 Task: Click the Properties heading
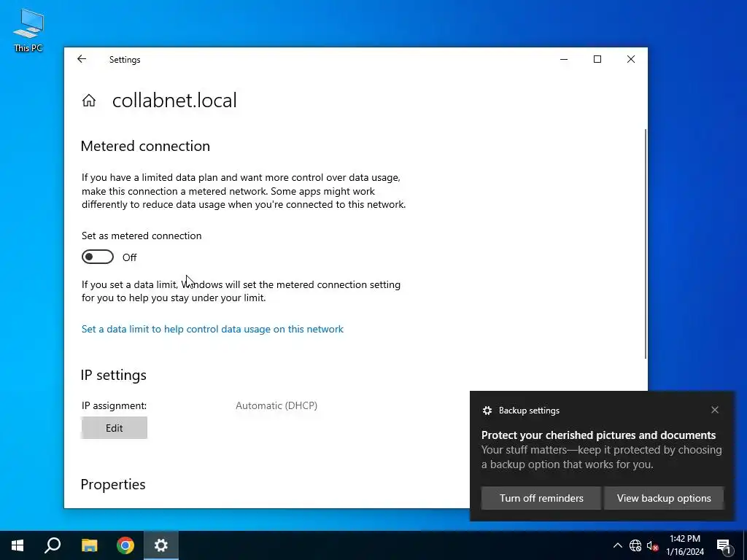tap(113, 484)
